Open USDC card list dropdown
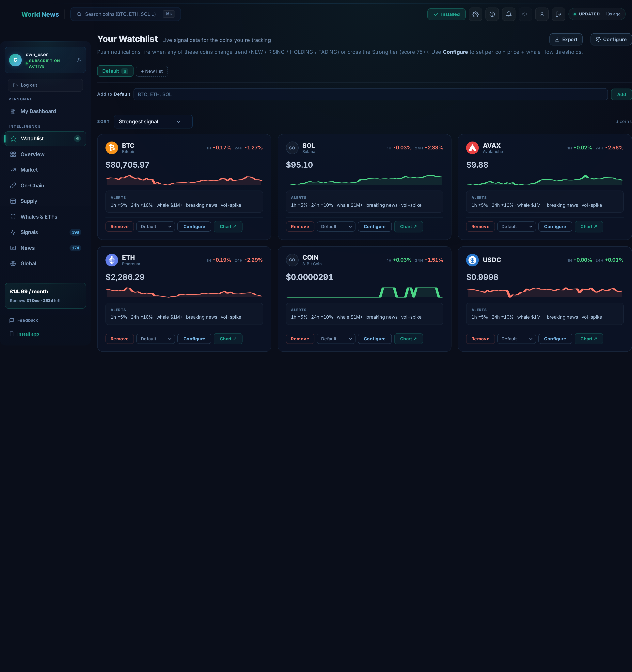Screen dimensions: 632x672 click(516, 339)
